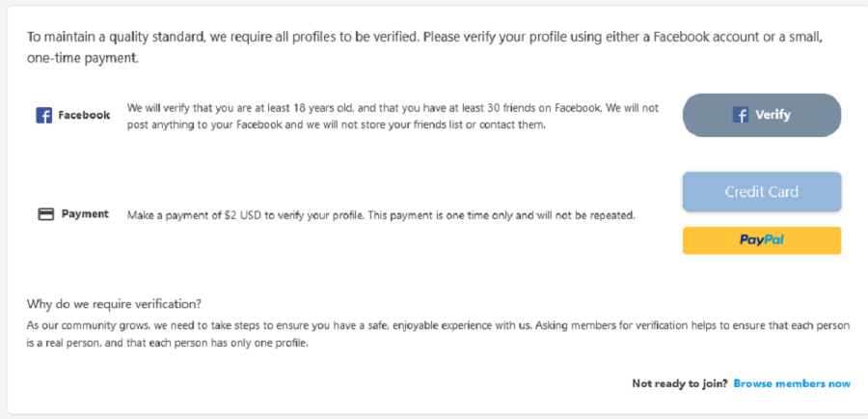The image size is (868, 419).
Task: Select the bold Payment label text
Action: pos(85,214)
